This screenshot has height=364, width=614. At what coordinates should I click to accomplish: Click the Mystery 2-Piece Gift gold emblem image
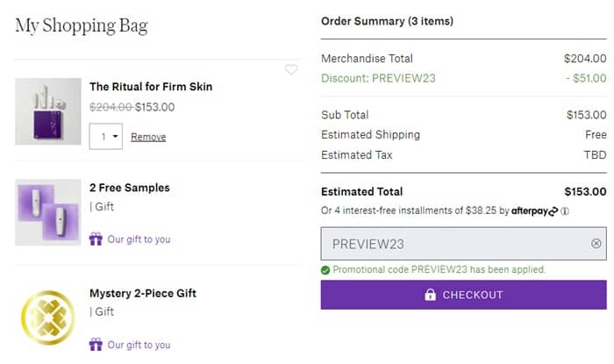click(x=48, y=317)
